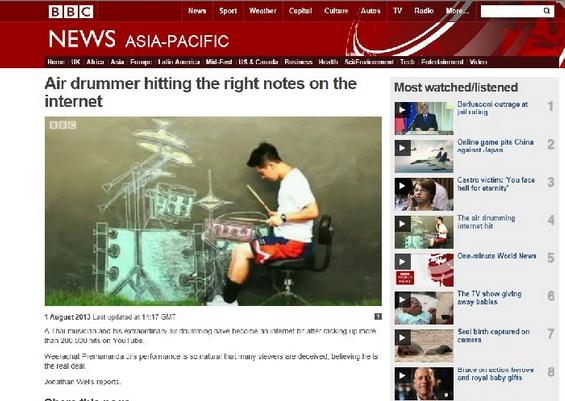Open the Weather section in top bar
565x401 pixels.
click(263, 11)
